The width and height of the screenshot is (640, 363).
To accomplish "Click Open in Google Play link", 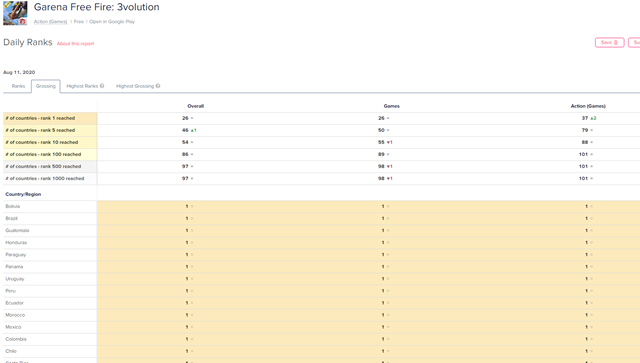I will point(112,22).
